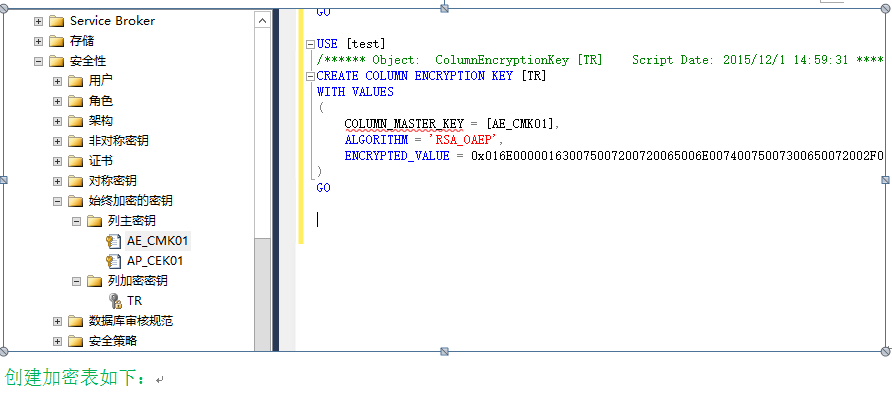Image resolution: width=892 pixels, height=397 pixels.
Task: Select the 数据库审核规范 tree item
Action: coord(131,321)
